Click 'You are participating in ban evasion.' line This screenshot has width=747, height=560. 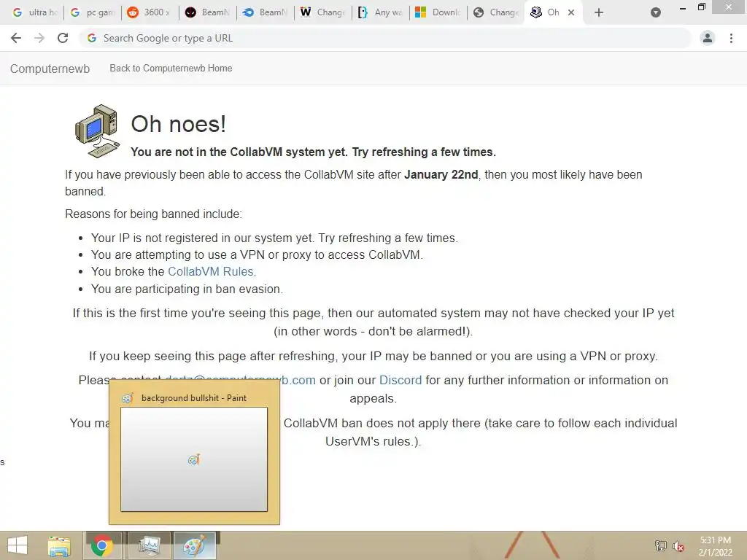[x=187, y=289]
